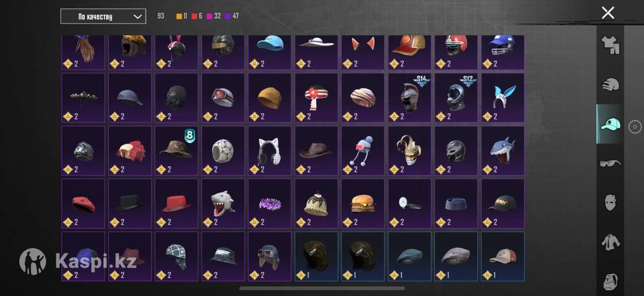644x296 pixels.
Task: Pick the S14 season helmet
Action: (x=409, y=98)
